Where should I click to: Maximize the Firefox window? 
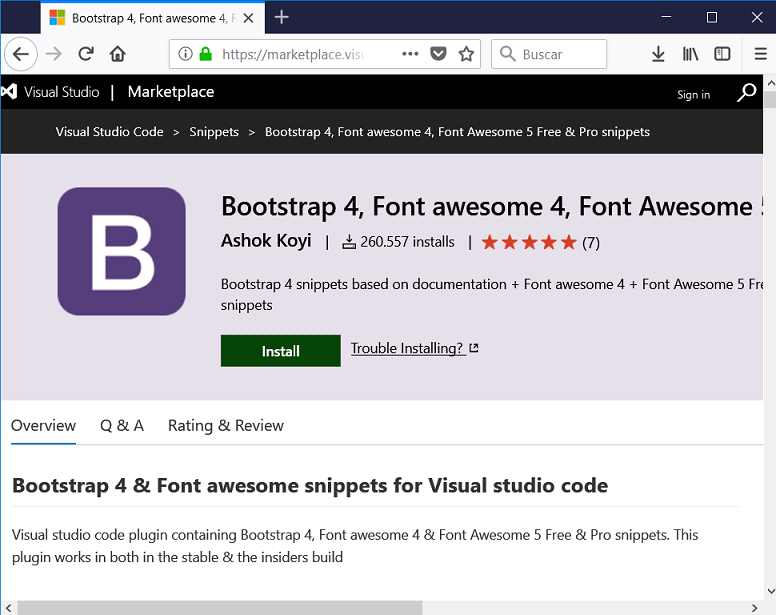(x=712, y=17)
